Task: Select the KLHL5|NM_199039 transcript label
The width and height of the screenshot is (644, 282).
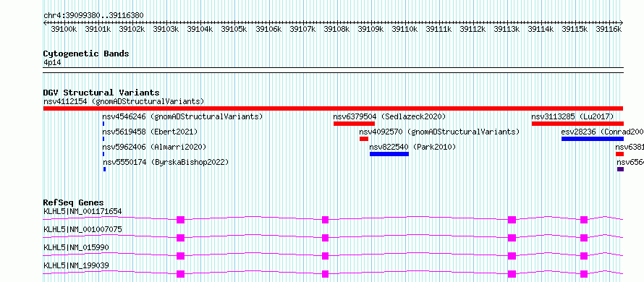Action: point(77,265)
